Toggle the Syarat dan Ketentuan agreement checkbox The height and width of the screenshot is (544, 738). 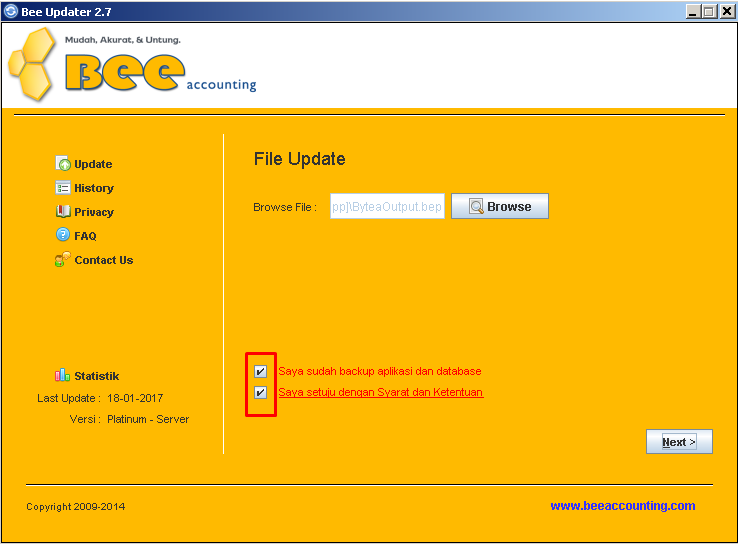[260, 392]
